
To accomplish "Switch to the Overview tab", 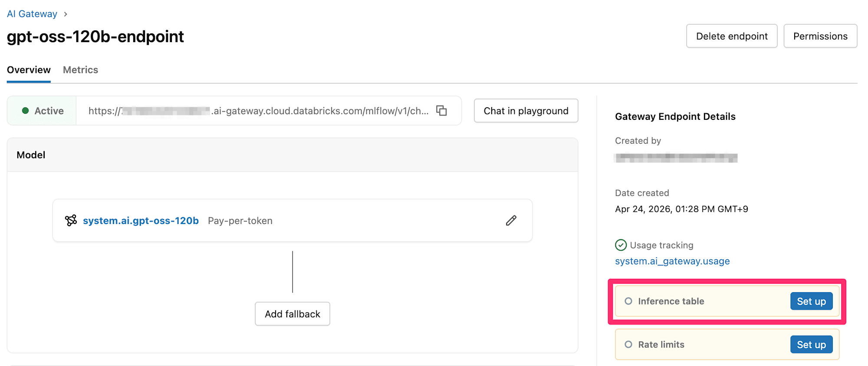I will (x=29, y=70).
